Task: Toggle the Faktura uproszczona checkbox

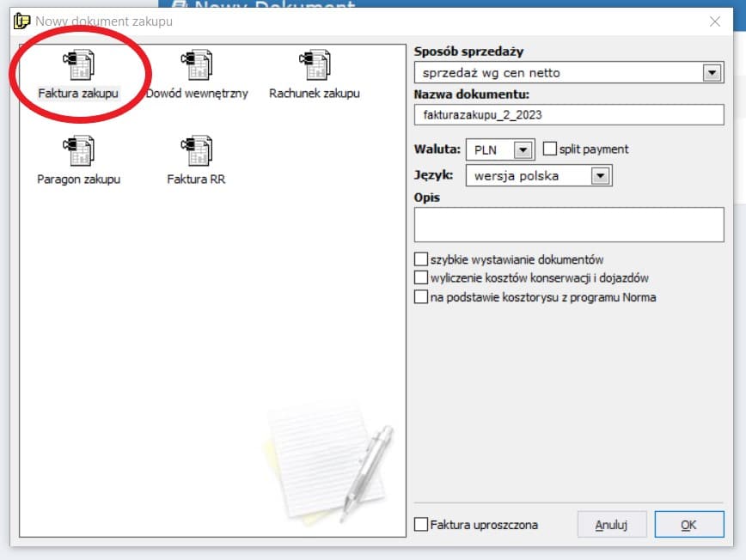Action: pos(421,524)
